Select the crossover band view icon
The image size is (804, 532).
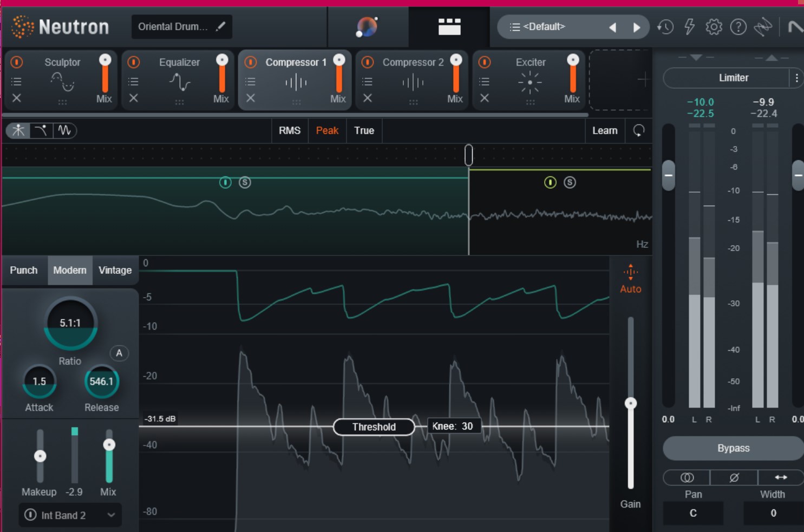click(18, 130)
